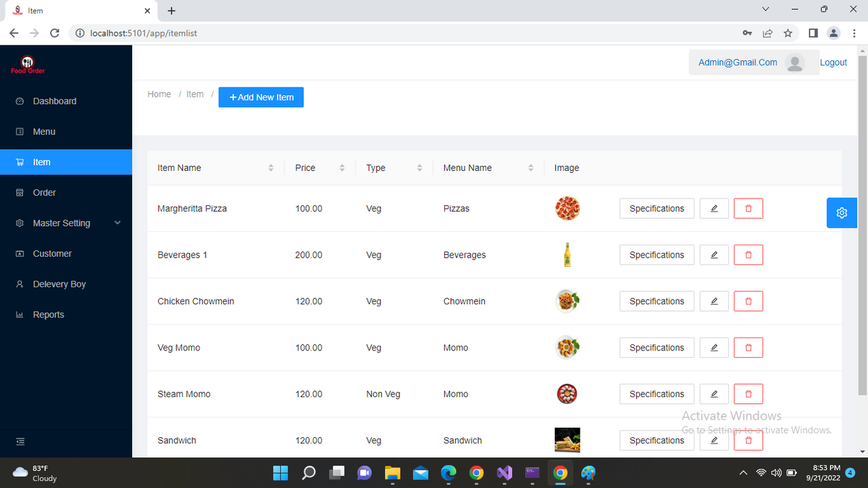
Task: Open taskbar Search
Action: pos(309,472)
